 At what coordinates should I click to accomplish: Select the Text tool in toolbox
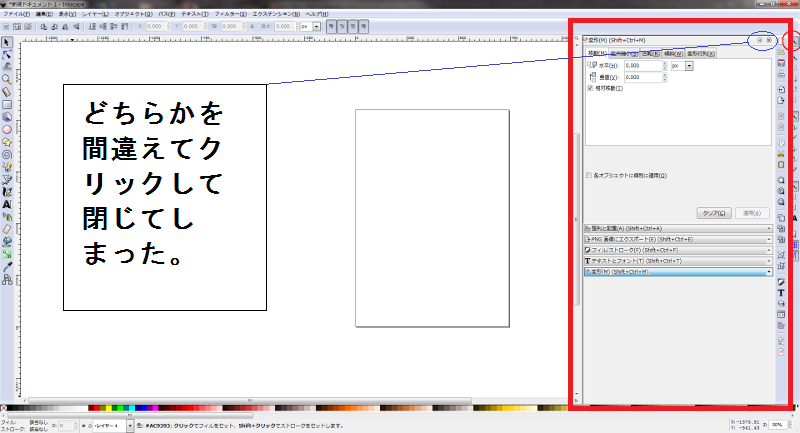pos(7,204)
